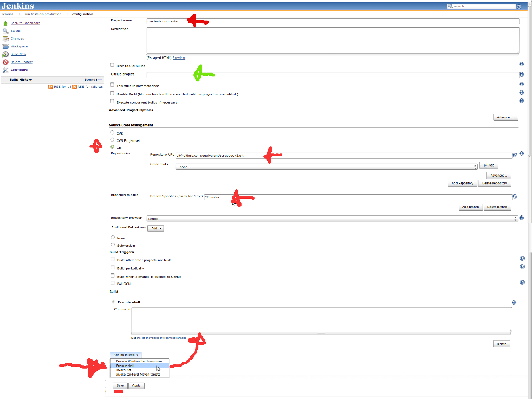Check Build when a change is pushed to GitHub
This screenshot has width=532, height=399.
tap(113, 276)
